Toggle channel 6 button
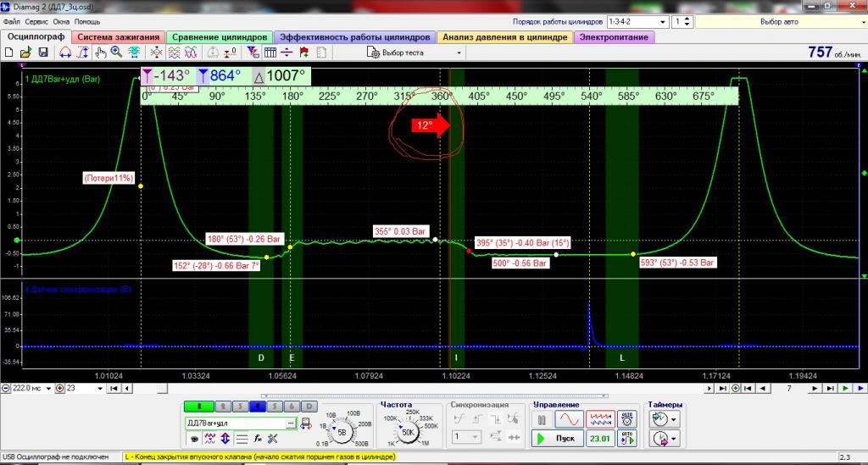868x465 pixels. 292,407
